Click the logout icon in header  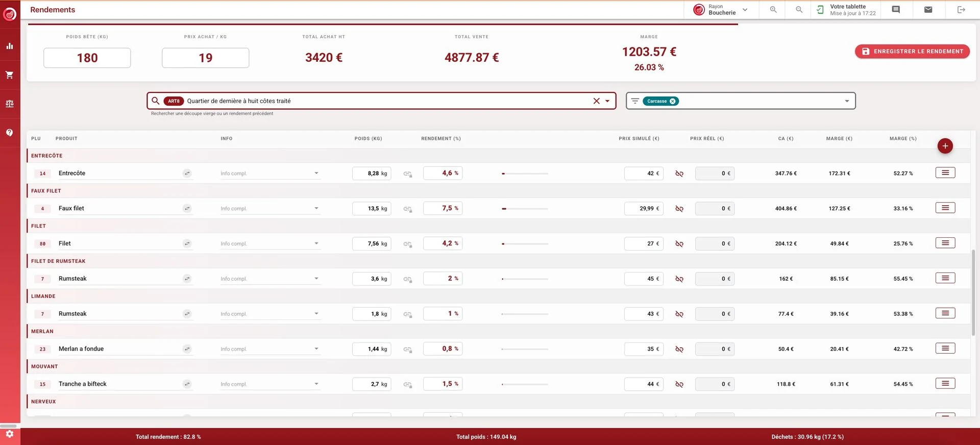961,10
